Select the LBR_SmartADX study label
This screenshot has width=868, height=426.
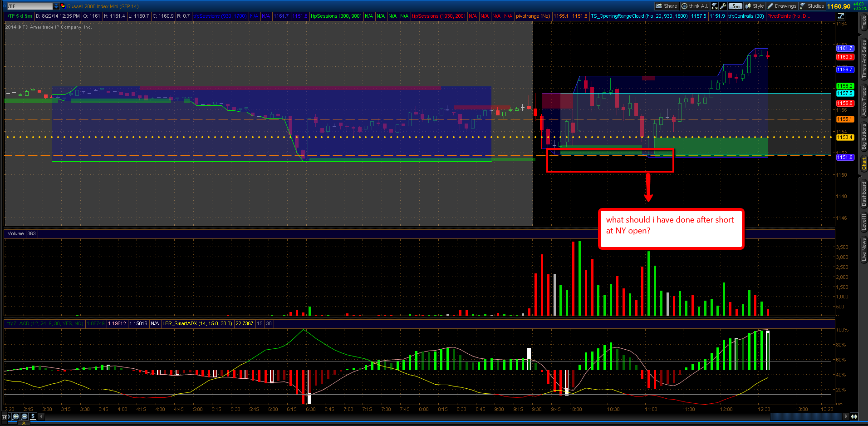197,323
